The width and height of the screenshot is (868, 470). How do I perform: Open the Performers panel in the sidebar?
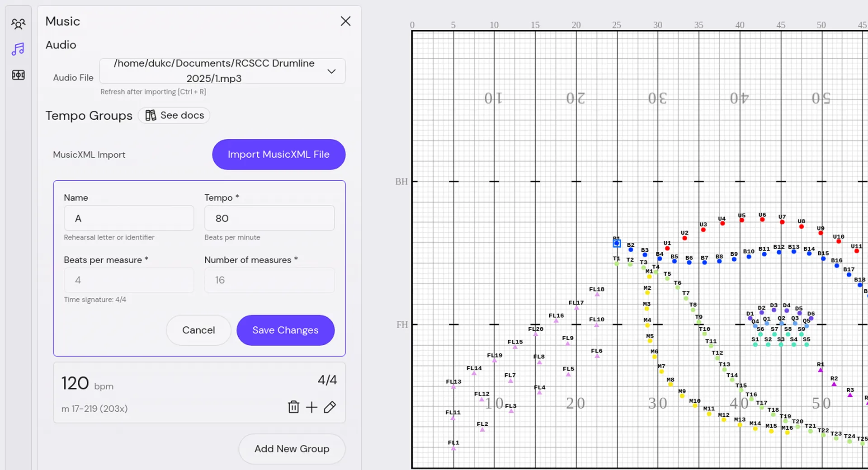[x=18, y=23]
